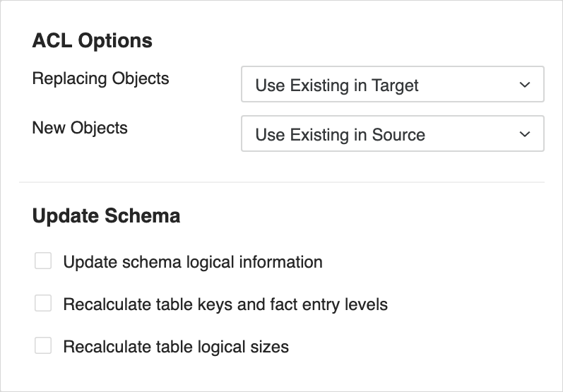Check the Recalculate table keys and fact entry levels box
Screen dimensions: 563x392
click(x=43, y=304)
